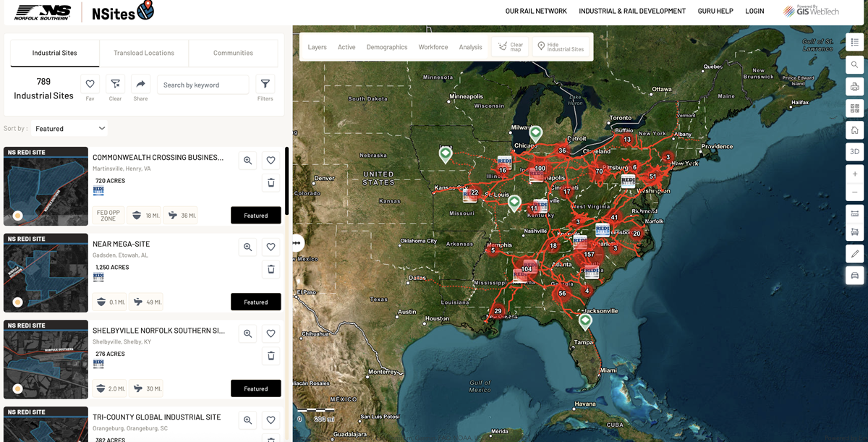Open the basemap gallery grid icon

[x=854, y=109]
